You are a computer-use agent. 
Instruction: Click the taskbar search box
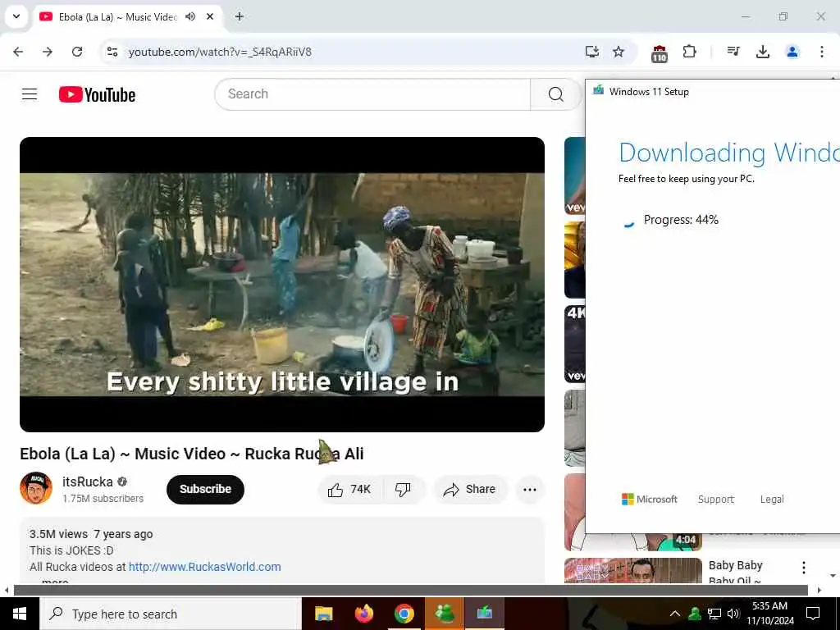click(171, 614)
